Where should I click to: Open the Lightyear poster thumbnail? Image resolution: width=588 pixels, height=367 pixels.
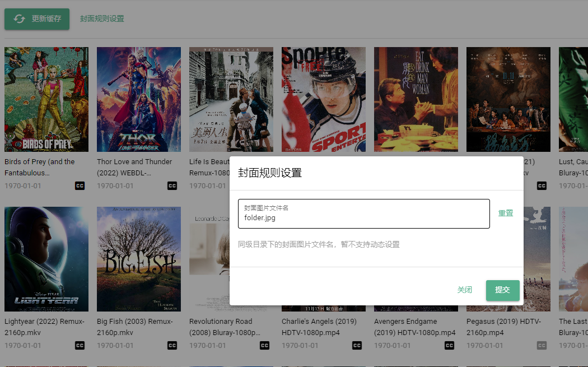click(x=46, y=259)
